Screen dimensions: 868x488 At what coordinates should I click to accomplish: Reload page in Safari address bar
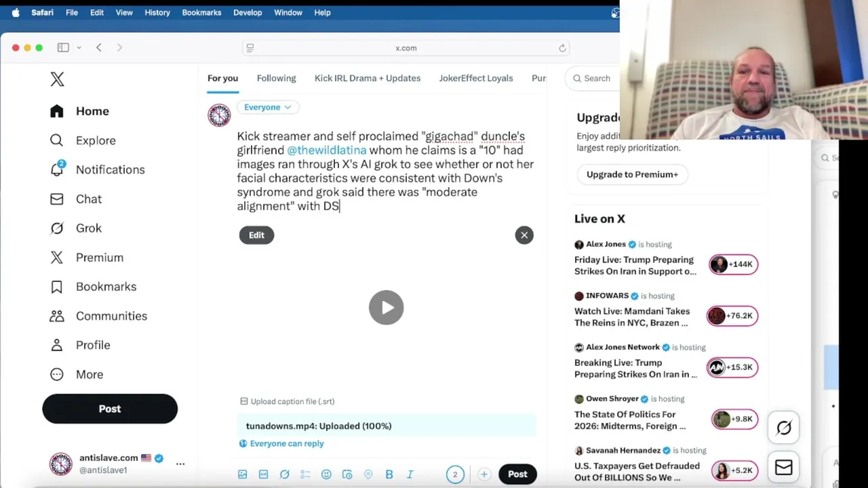pos(562,48)
